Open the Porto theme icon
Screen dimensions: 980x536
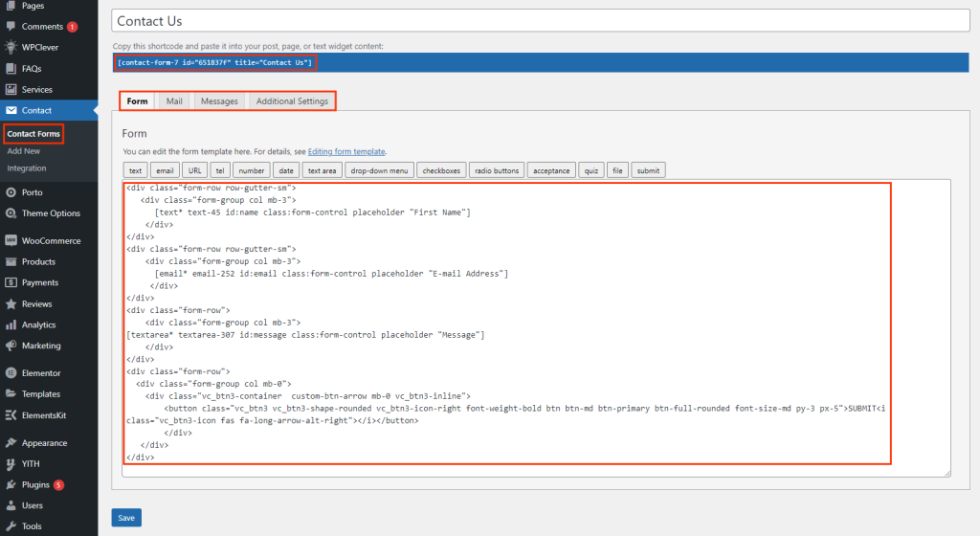click(x=11, y=192)
